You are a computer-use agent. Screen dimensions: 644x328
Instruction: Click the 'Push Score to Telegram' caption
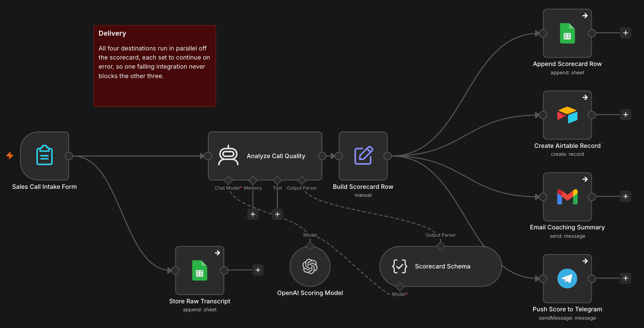(567, 309)
